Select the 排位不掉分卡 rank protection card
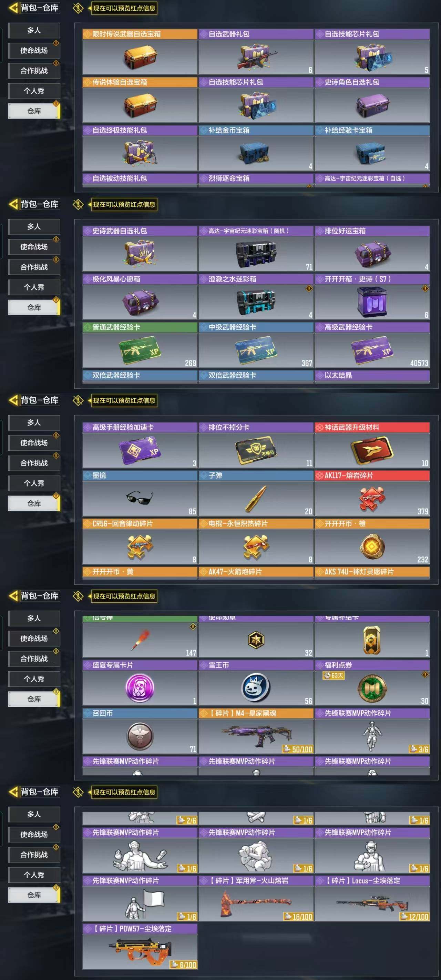Screen dimensions: 441x980 pyautogui.click(x=256, y=446)
